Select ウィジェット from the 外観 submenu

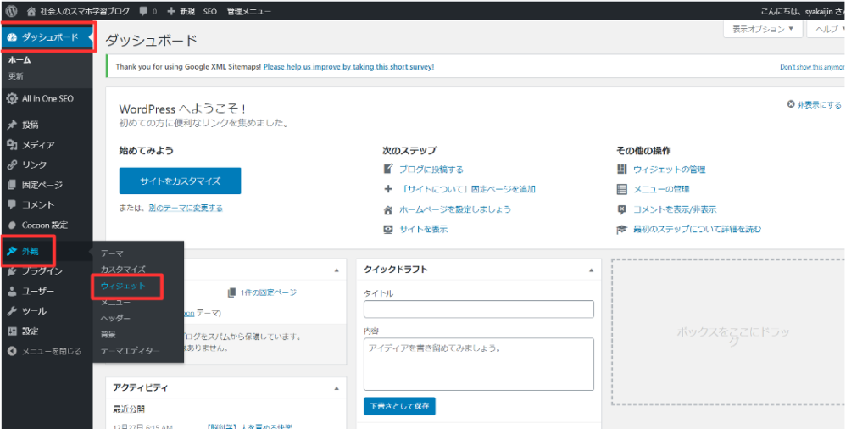tap(122, 287)
